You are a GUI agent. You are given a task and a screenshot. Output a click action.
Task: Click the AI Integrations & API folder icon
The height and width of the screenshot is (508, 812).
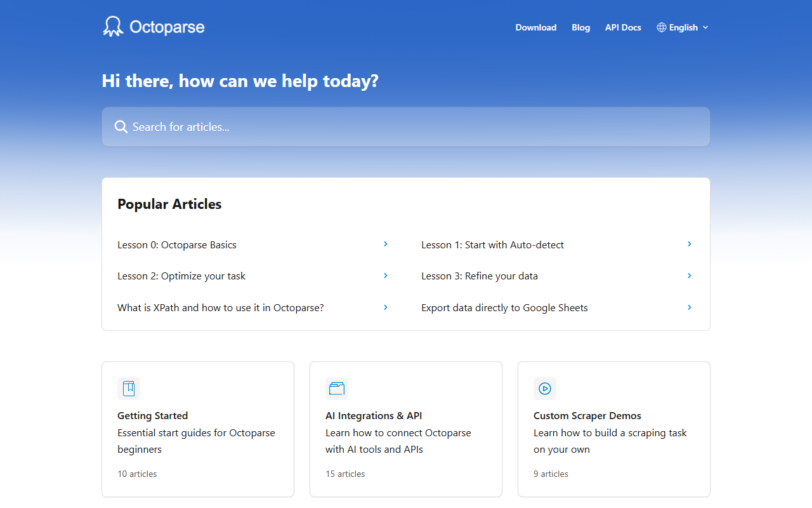[337, 389]
